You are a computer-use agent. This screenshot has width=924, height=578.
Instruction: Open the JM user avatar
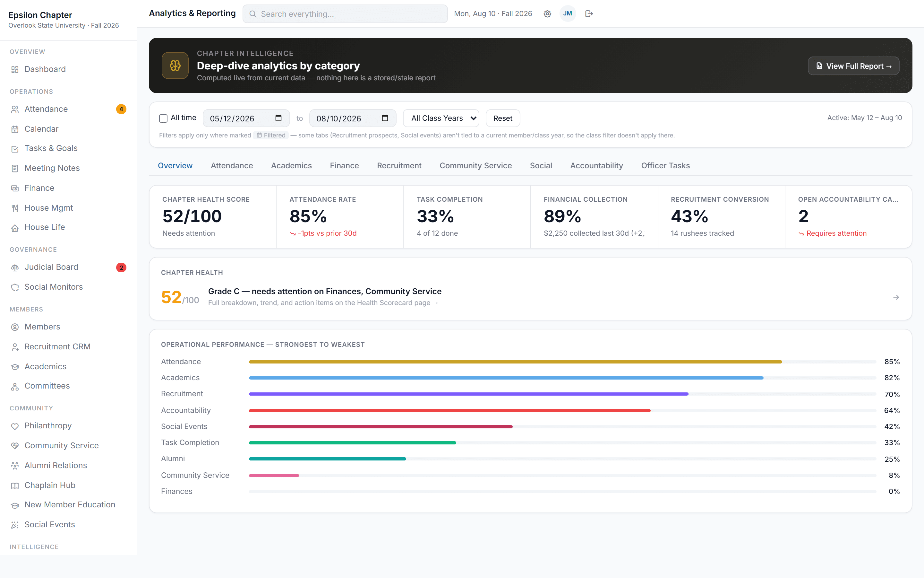(x=568, y=14)
